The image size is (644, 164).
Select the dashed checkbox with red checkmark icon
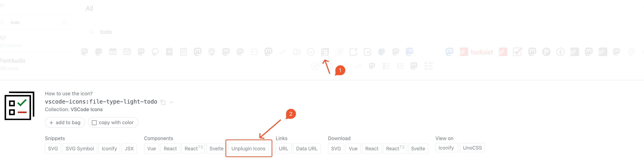(x=517, y=52)
